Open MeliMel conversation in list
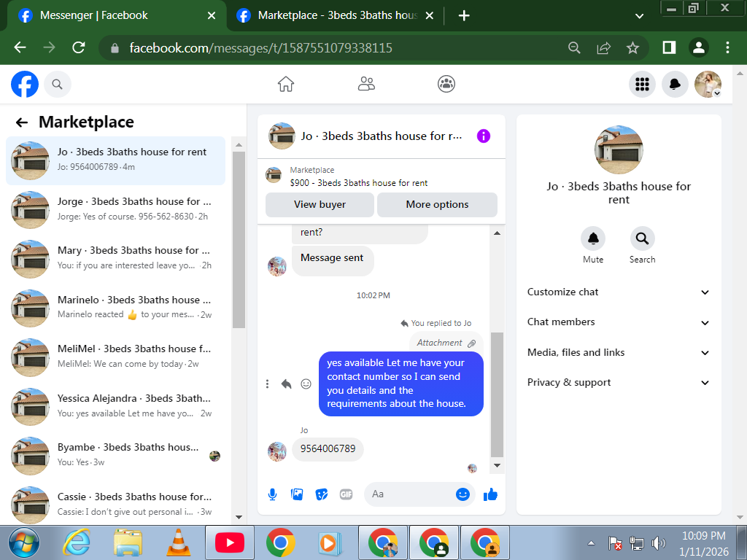This screenshot has height=560, width=747. tap(115, 357)
